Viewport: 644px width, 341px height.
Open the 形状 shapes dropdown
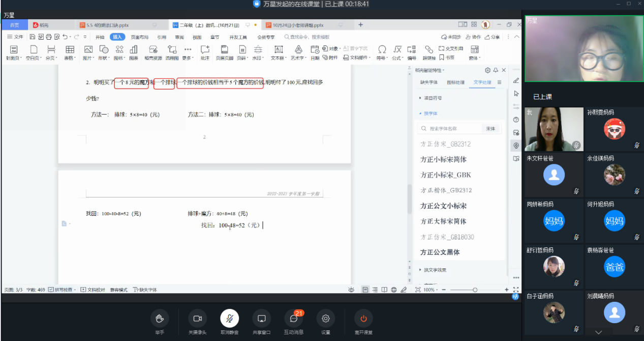(x=104, y=52)
